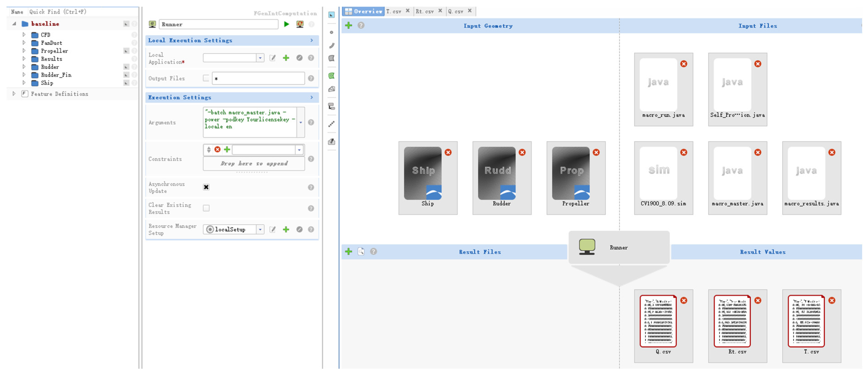The image size is (868, 376).
Task: Enable the Output Files checkbox
Action: [x=206, y=78]
